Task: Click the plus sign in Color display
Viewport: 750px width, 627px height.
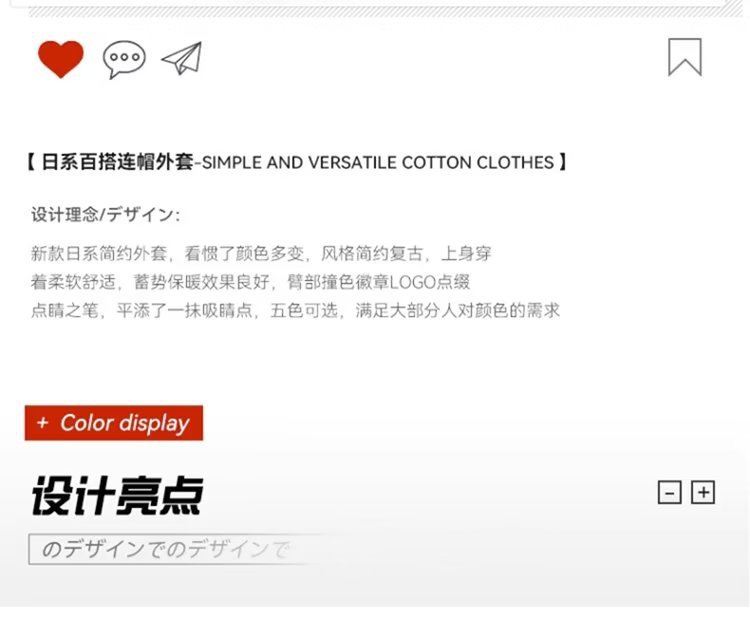Action: pos(43,423)
